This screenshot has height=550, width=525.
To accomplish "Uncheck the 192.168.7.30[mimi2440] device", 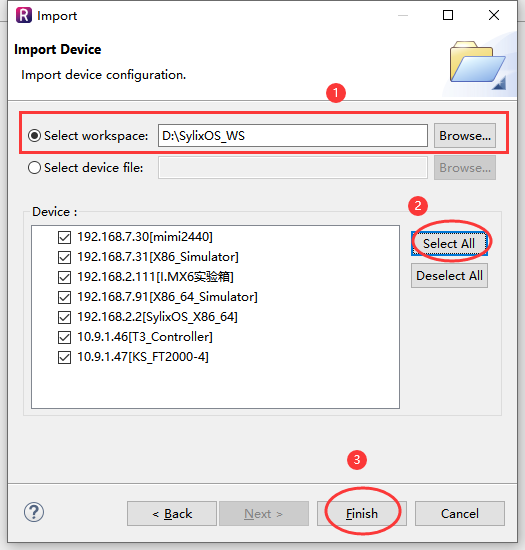I will tap(65, 237).
